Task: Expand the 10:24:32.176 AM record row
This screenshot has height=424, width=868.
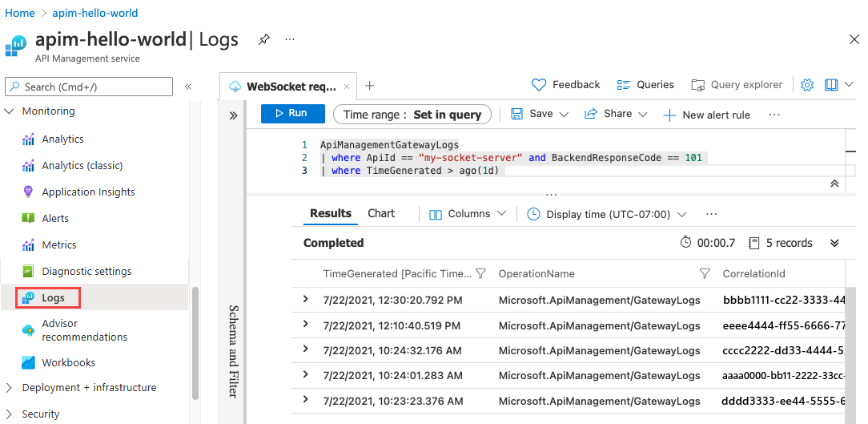Action: pyautogui.click(x=306, y=349)
